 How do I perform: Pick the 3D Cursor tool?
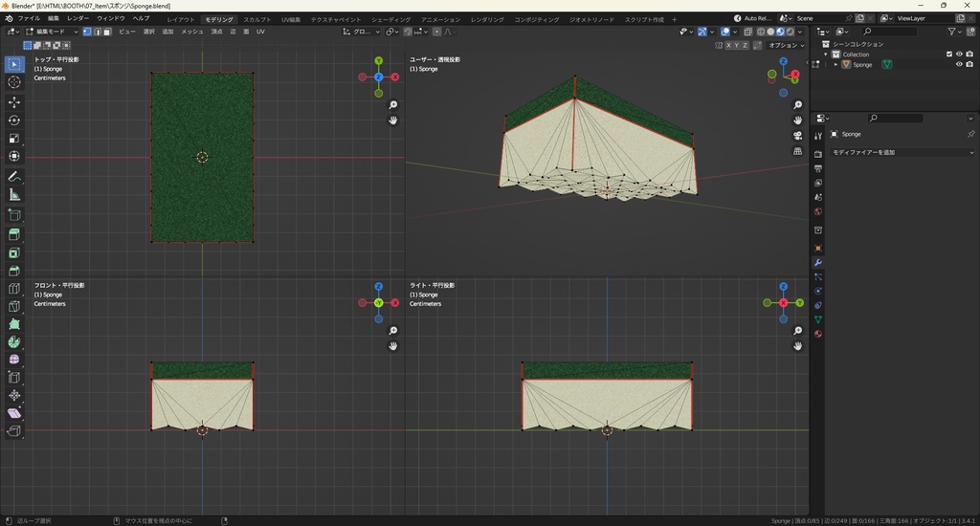14,82
